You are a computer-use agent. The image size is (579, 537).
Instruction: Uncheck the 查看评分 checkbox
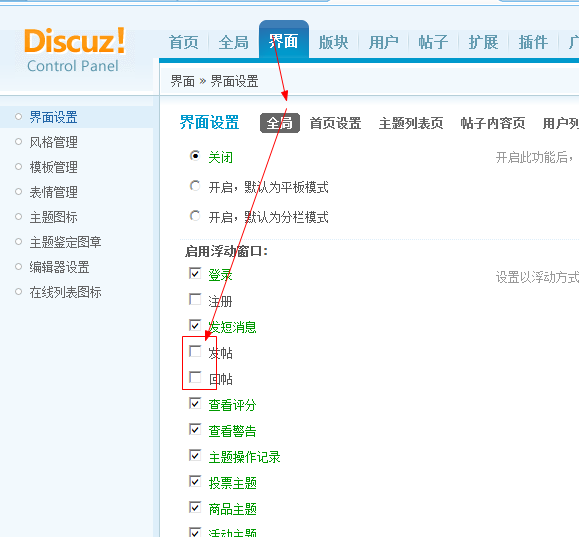pos(195,403)
